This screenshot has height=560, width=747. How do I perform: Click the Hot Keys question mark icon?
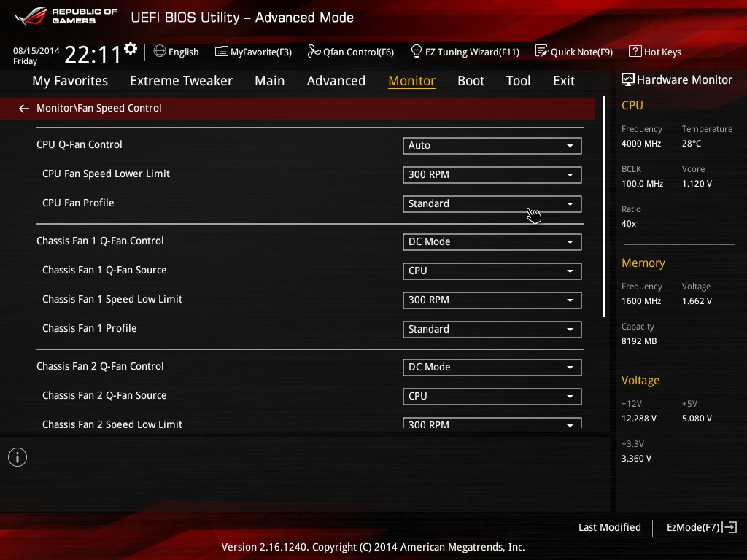pyautogui.click(x=635, y=52)
